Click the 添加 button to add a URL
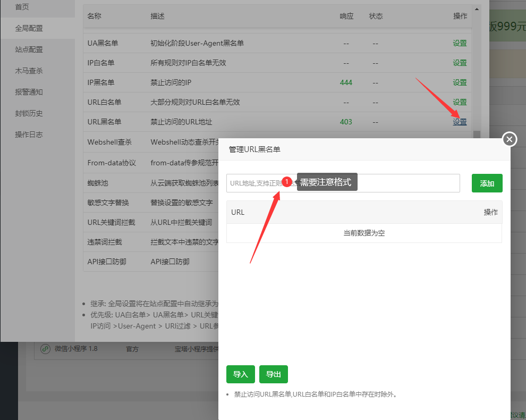Viewport: 526px width, 420px height. (487, 183)
